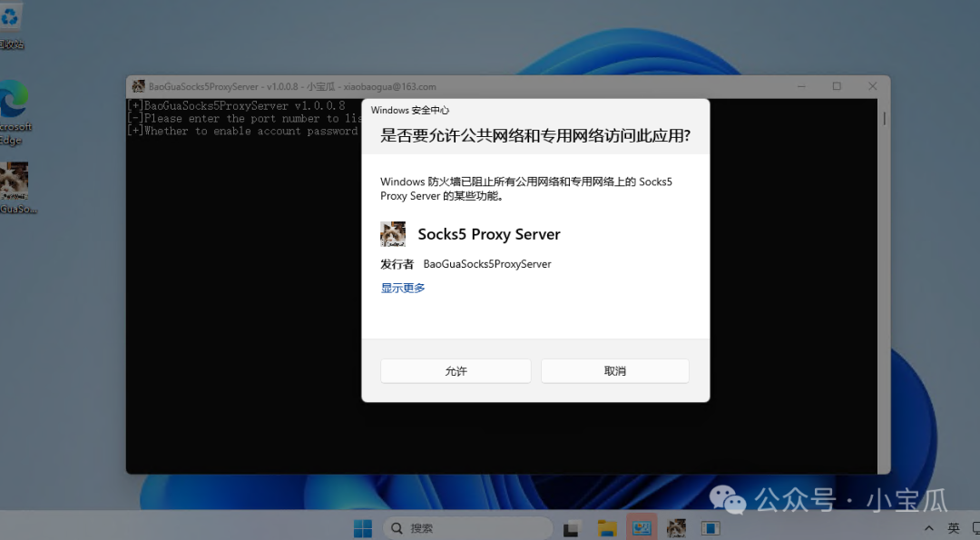This screenshot has height=540, width=980.
Task: Click the console window vertical scrollbar
Action: point(884,272)
